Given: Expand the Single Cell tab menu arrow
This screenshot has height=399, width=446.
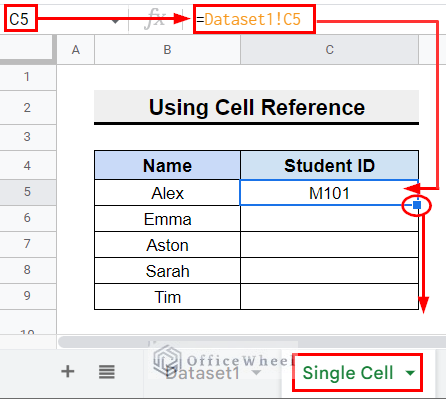Looking at the screenshot, I should pyautogui.click(x=410, y=373).
